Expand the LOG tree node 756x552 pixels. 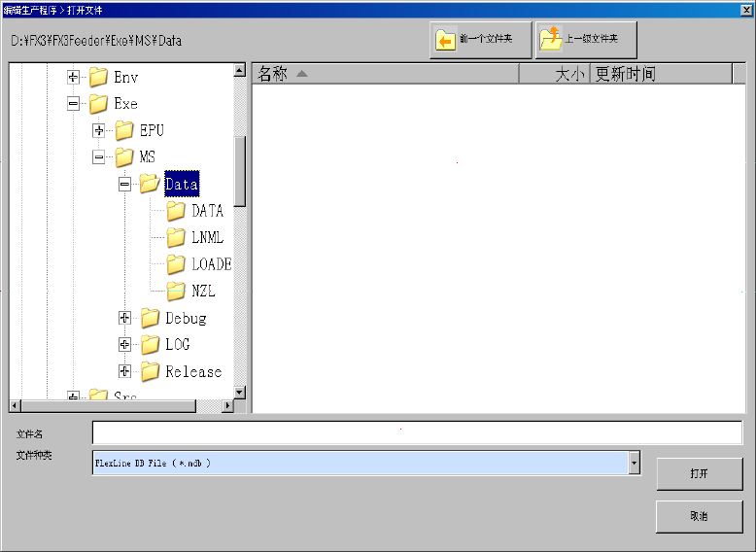(124, 344)
